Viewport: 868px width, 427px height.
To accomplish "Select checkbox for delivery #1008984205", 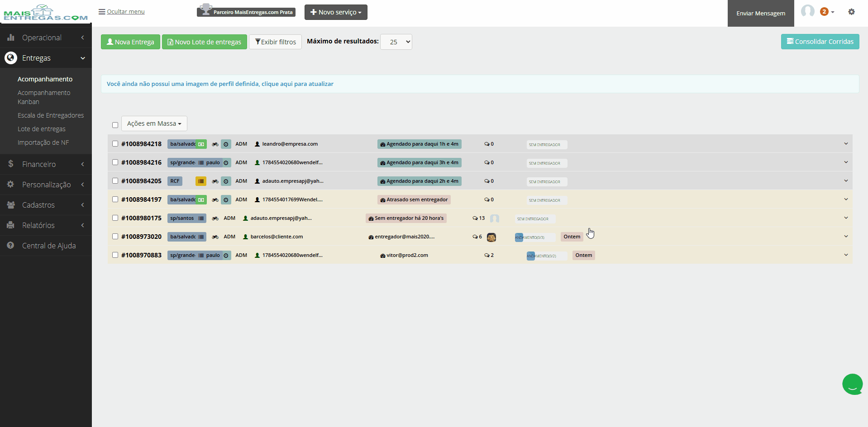I will 115,181.
